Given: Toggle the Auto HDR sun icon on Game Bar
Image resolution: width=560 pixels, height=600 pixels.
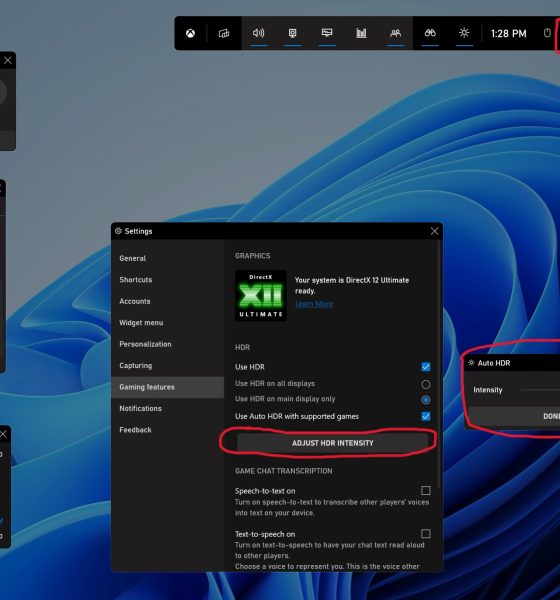Looking at the screenshot, I should 464,33.
